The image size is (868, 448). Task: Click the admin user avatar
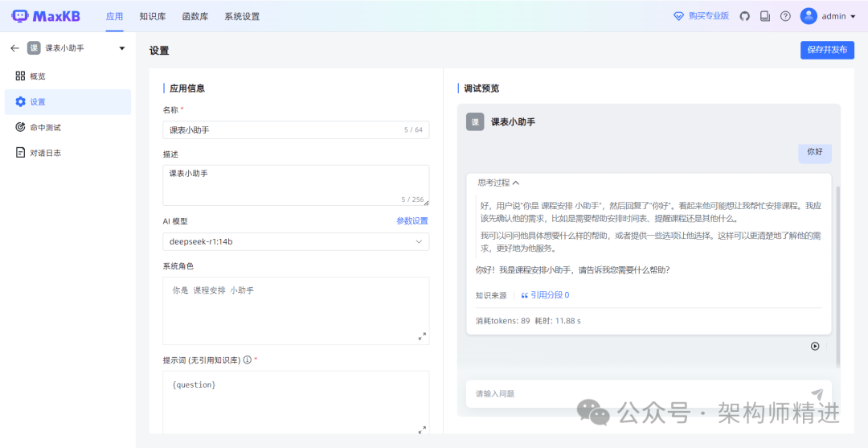coord(809,16)
